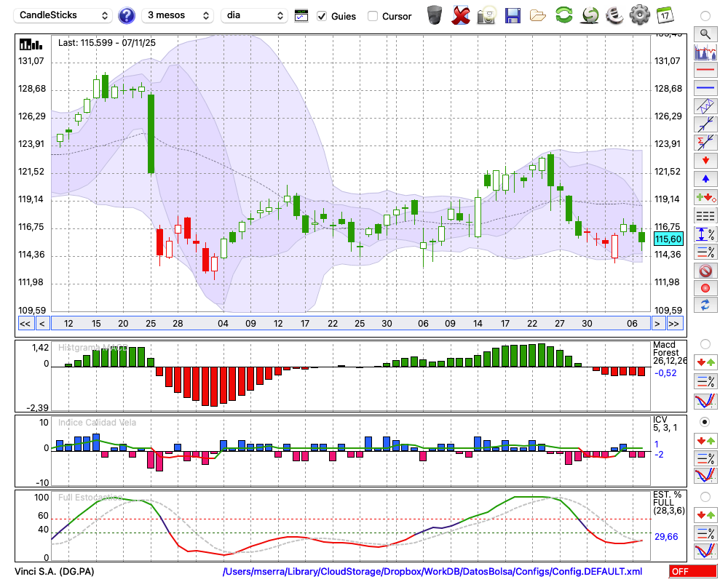Enable the Cursor checkbox
This screenshot has width=728, height=582.
tap(373, 16)
